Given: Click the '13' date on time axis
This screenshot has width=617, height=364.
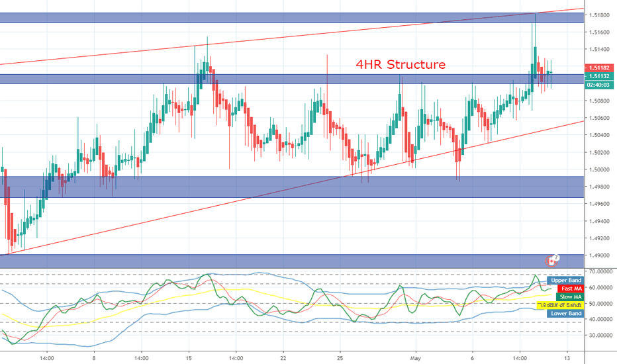Looking at the screenshot, I should [567, 358].
